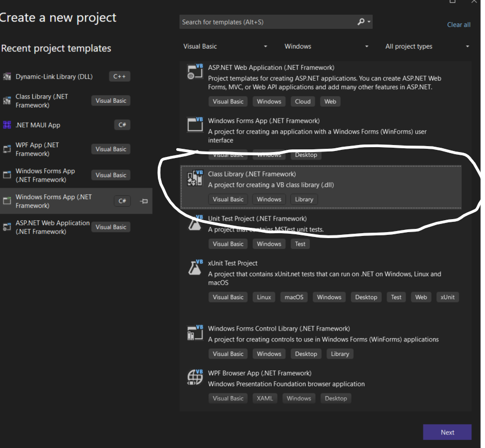The image size is (485, 448).
Task: Click the Library tag under Class Library
Action: click(x=304, y=200)
